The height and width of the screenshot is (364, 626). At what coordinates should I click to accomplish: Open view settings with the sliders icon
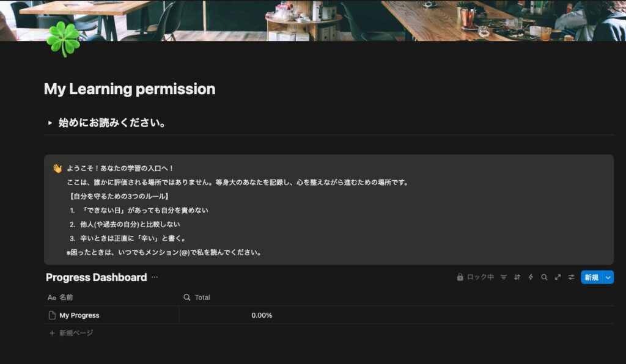pos(571,277)
